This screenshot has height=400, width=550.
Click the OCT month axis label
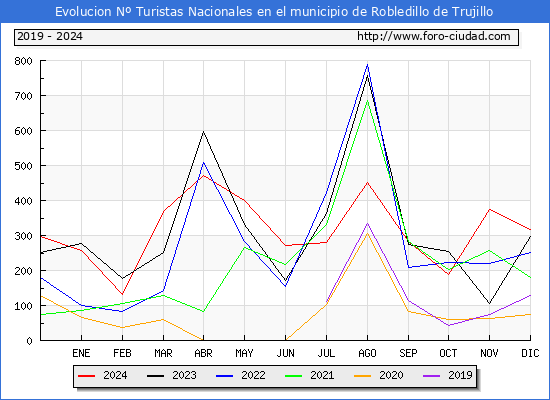[448, 353]
